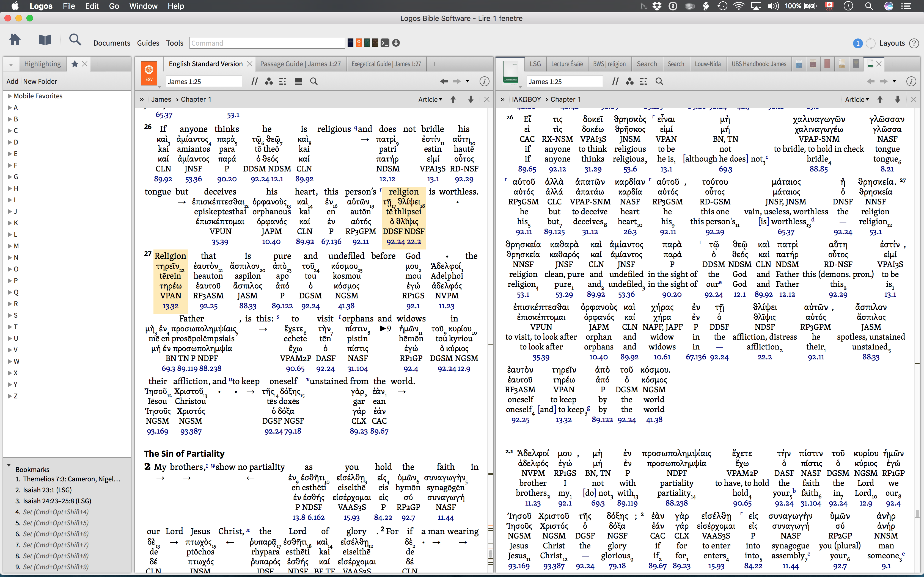The width and height of the screenshot is (924, 577).
Task: Click the main toolbar Search magnifier
Action: [75, 40]
